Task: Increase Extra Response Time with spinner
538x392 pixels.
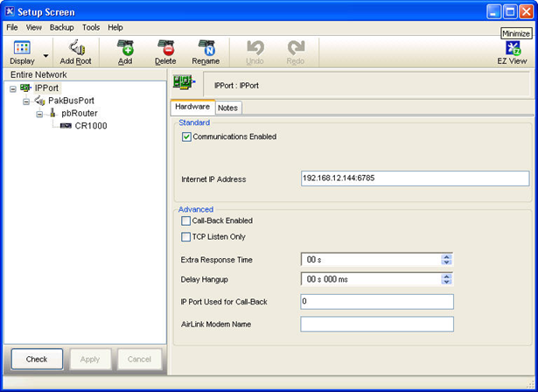Action: [x=446, y=256]
